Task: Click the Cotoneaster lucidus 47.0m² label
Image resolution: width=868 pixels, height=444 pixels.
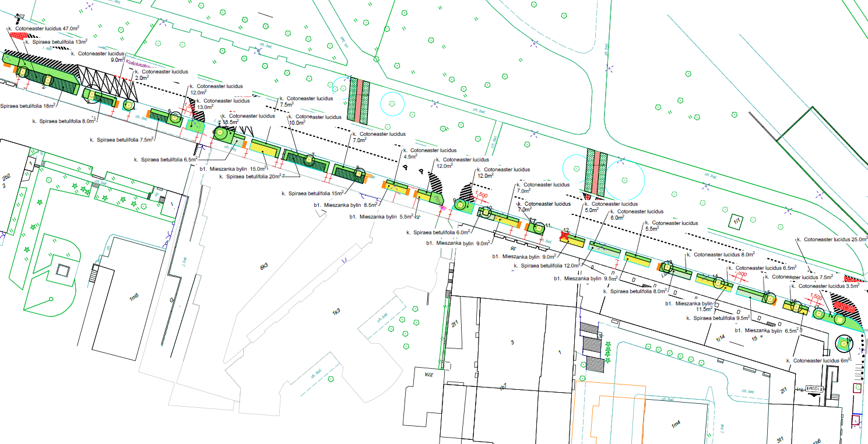Action: 44,27
